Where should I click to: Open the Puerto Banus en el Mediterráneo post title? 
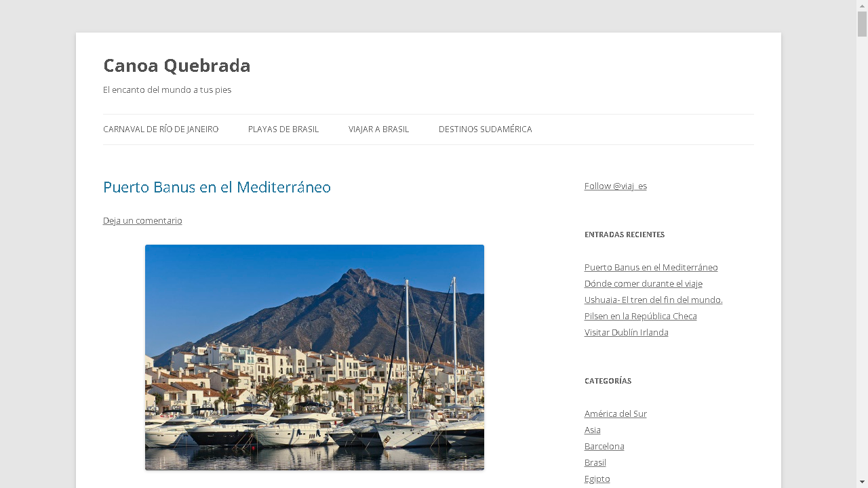point(217,187)
